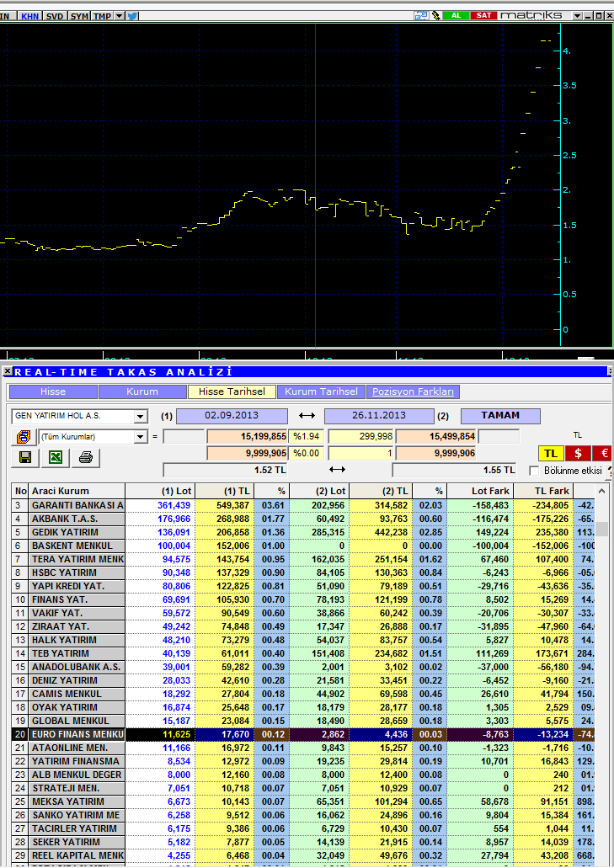This screenshot has width=614, height=868.
Task: Open the Pozisyon Farkları tab
Action: pyautogui.click(x=413, y=392)
